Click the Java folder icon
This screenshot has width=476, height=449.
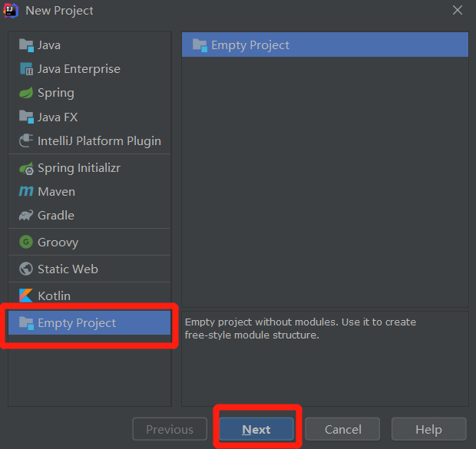click(x=26, y=45)
